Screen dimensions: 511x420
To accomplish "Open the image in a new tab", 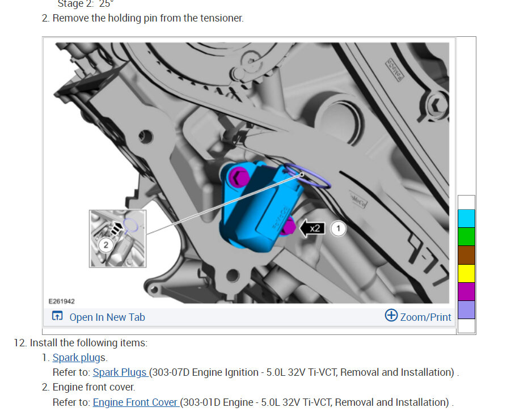I will click(107, 317).
